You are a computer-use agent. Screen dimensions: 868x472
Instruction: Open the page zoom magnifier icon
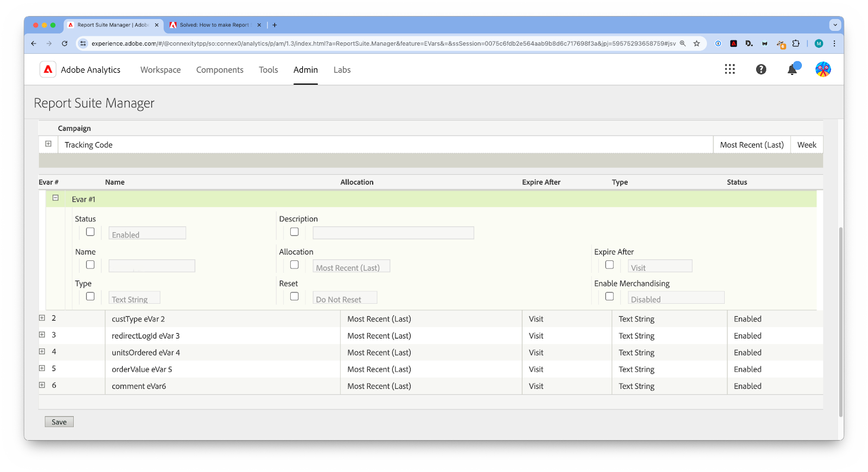tap(683, 43)
